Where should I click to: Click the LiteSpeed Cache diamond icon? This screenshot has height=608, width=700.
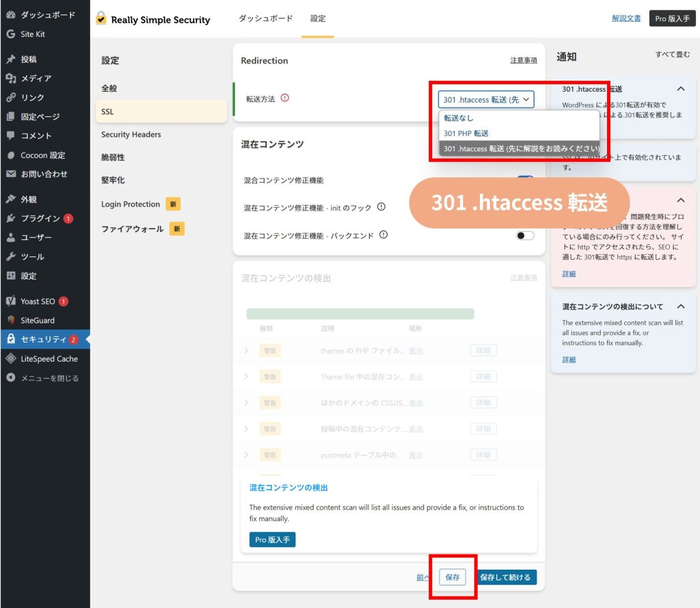[10, 358]
